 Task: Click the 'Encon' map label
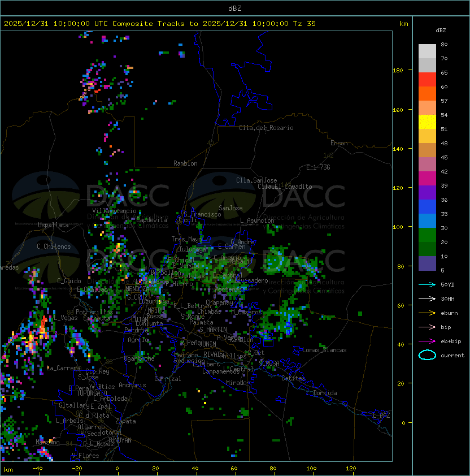point(339,143)
